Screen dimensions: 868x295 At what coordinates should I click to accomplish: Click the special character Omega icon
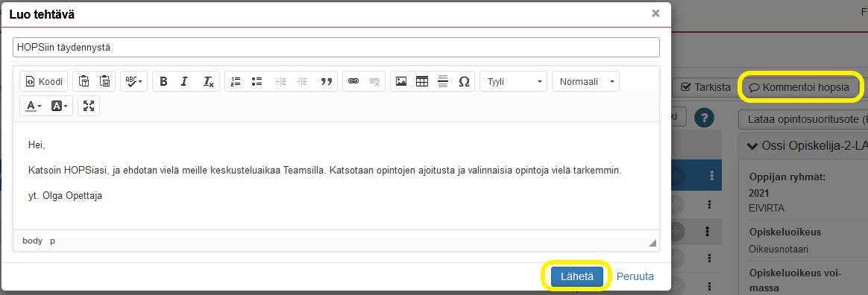[x=464, y=81]
